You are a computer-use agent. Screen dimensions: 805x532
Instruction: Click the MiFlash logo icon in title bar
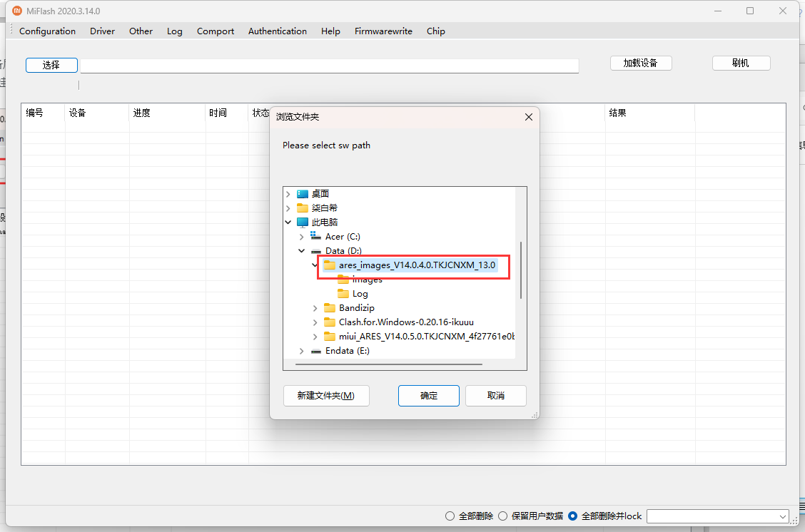coord(17,11)
